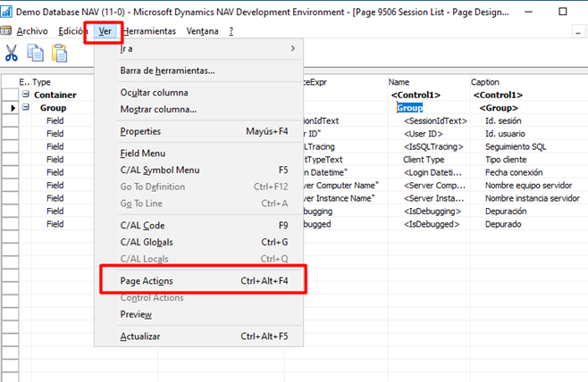This screenshot has width=588, height=382.
Task: Choose Barra de herramientas... from menu
Action: click(x=198, y=71)
